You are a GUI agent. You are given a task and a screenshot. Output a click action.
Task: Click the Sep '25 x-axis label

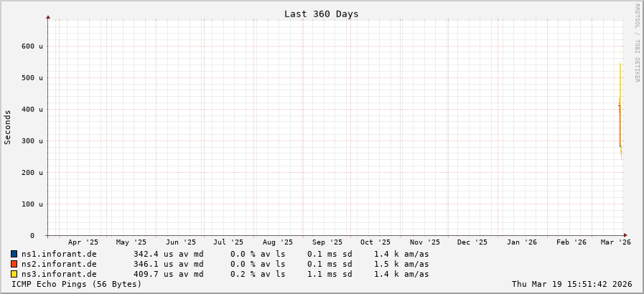click(x=327, y=242)
